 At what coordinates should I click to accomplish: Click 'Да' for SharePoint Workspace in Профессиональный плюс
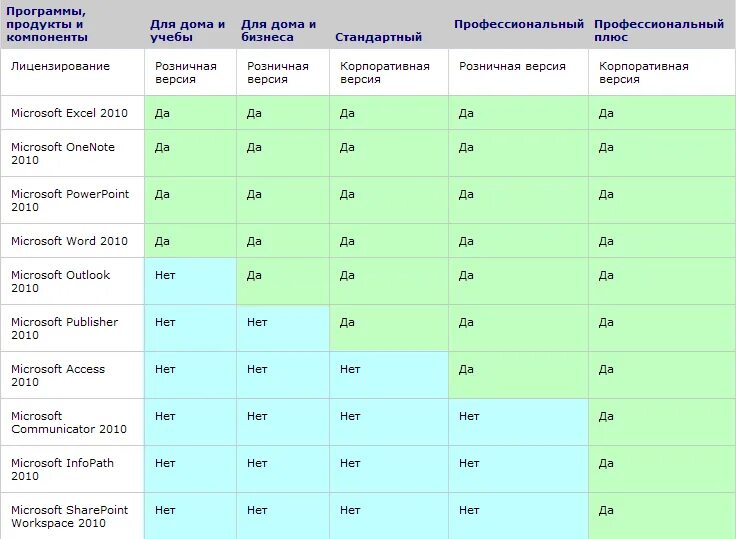[x=606, y=510]
